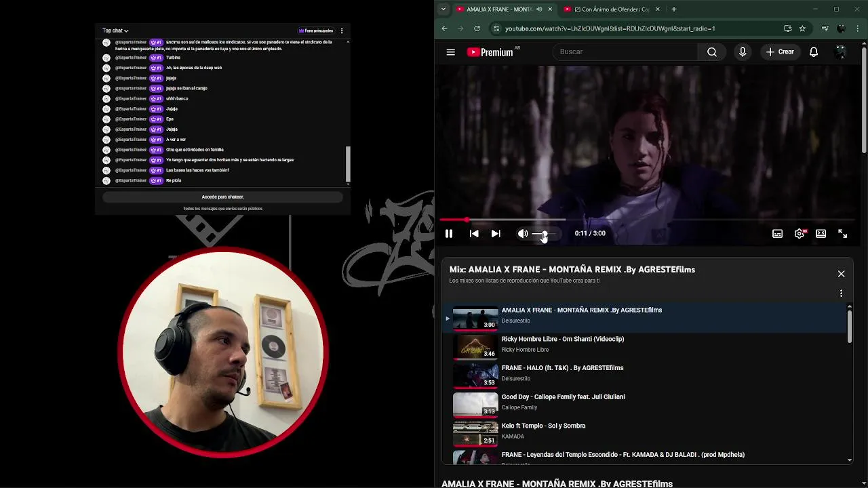
Task: Switch to AMALIA X FRANE tab
Action: point(498,9)
